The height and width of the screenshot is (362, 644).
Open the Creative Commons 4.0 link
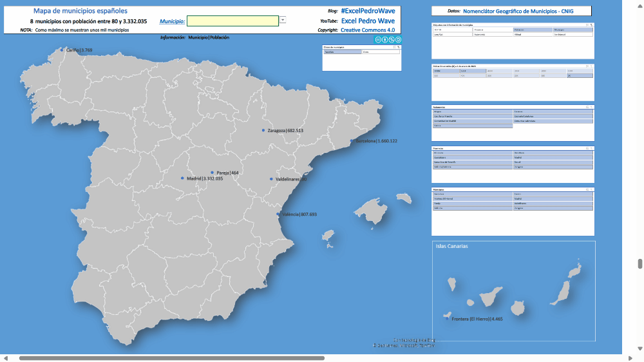368,30
